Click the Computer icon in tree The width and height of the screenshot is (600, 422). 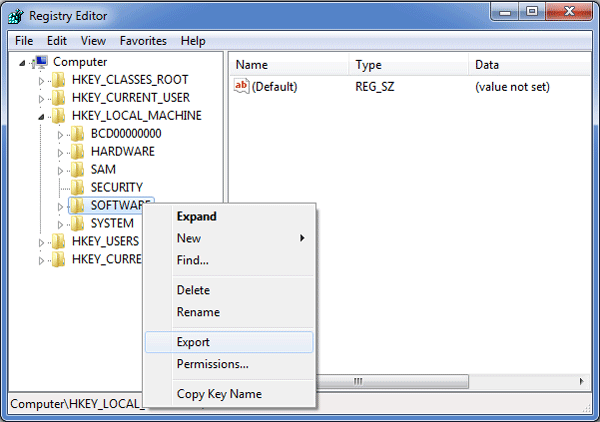(41, 62)
